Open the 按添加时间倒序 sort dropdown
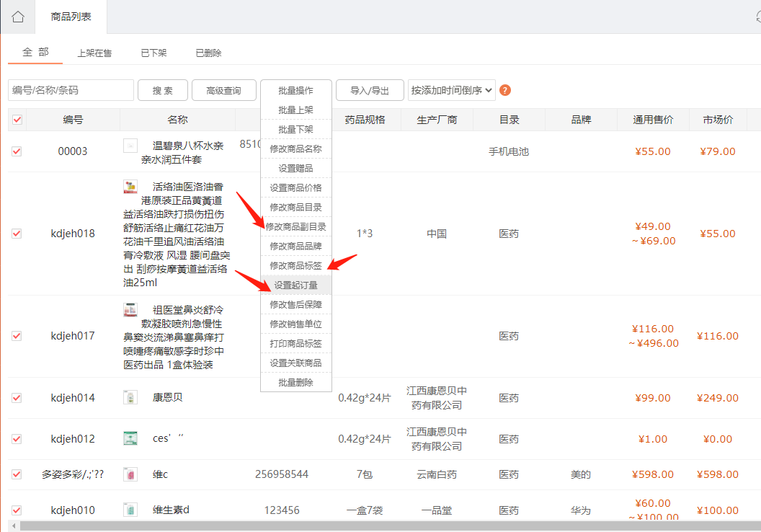The height and width of the screenshot is (532, 761). pyautogui.click(x=451, y=90)
